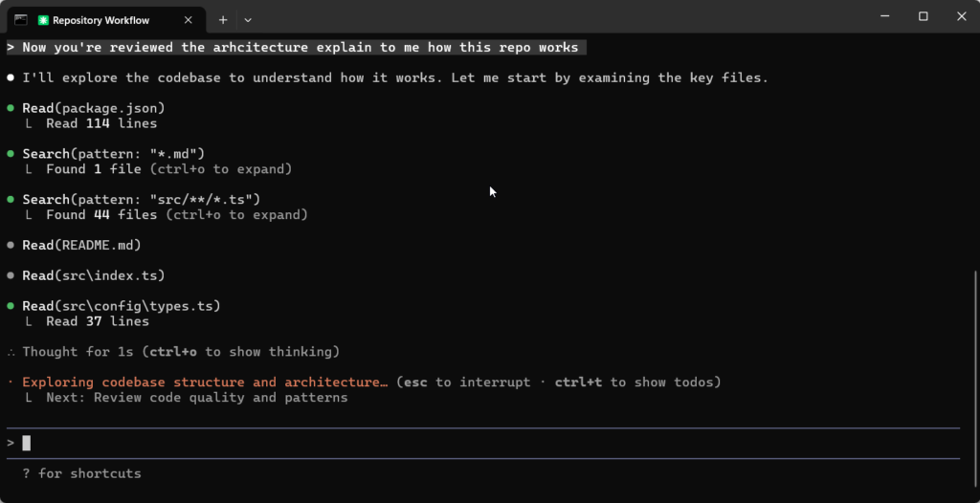Click the terminal app icon in title bar

(21, 19)
